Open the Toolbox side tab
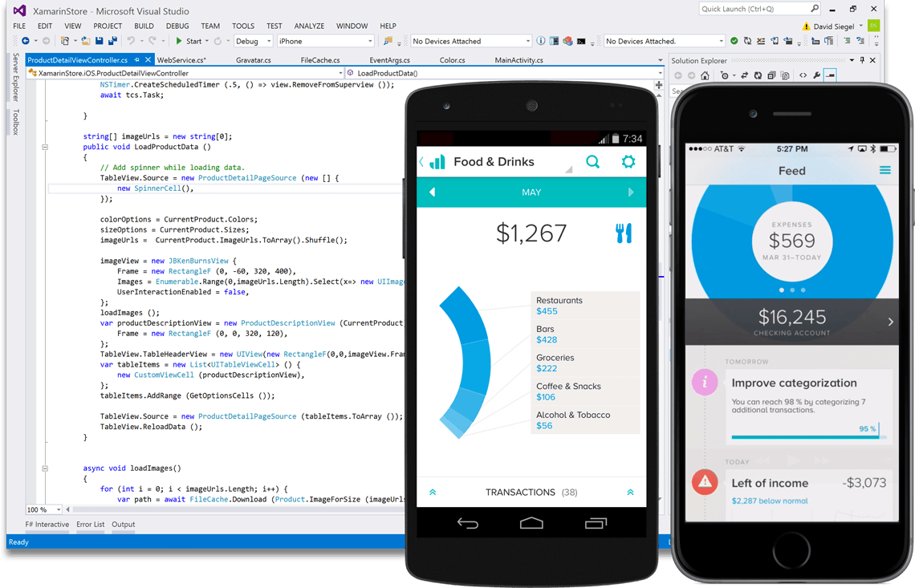Image resolution: width=915 pixels, height=588 pixels. tap(16, 122)
